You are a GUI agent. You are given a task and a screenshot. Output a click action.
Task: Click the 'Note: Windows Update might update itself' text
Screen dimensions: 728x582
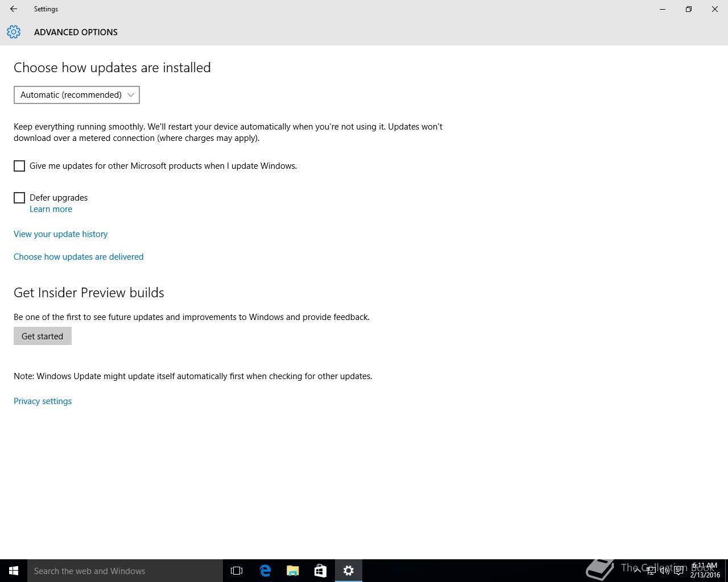coord(193,376)
